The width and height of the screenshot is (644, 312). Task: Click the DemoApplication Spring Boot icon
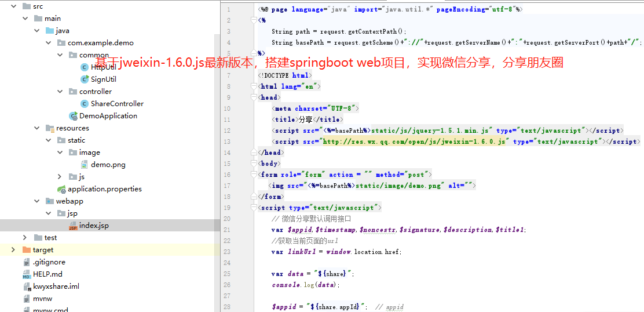(73, 116)
